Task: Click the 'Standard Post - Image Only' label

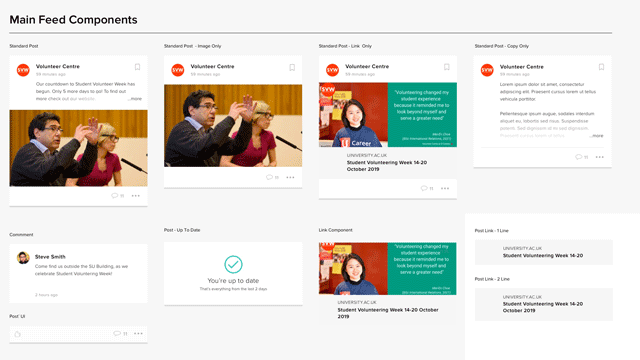Action: tap(193, 46)
